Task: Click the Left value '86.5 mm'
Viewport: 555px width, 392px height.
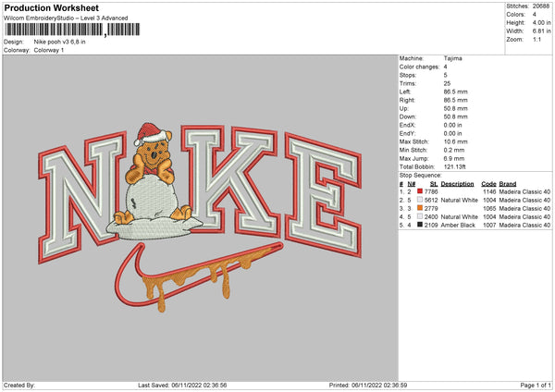Action: (x=455, y=92)
